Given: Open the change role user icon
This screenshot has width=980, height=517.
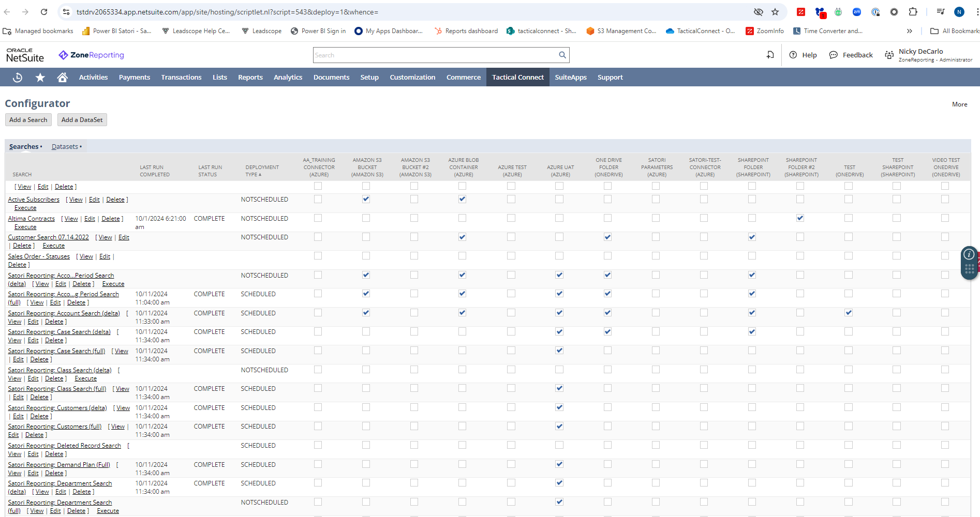Looking at the screenshot, I should point(889,55).
